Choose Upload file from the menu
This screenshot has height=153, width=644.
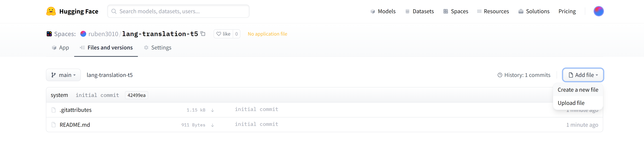(x=571, y=103)
